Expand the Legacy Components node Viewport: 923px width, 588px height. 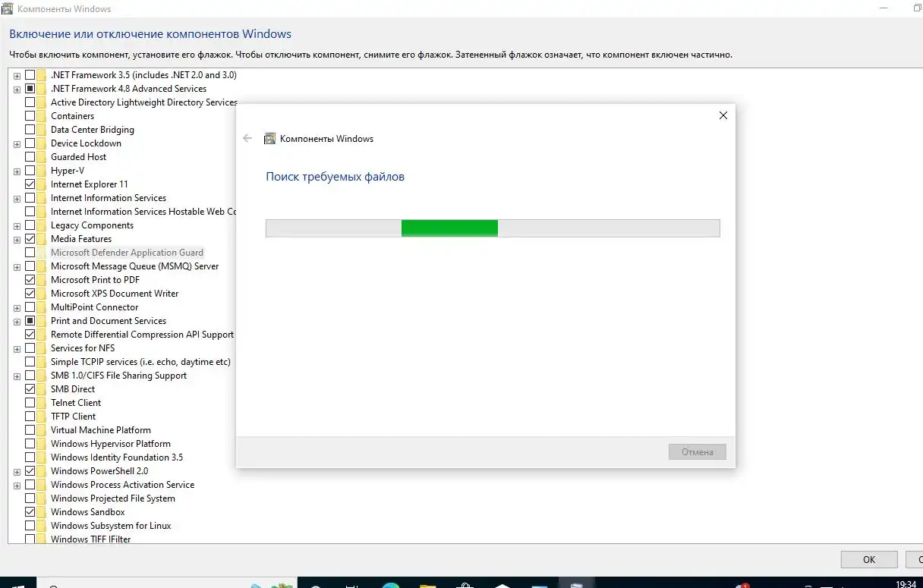click(17, 226)
